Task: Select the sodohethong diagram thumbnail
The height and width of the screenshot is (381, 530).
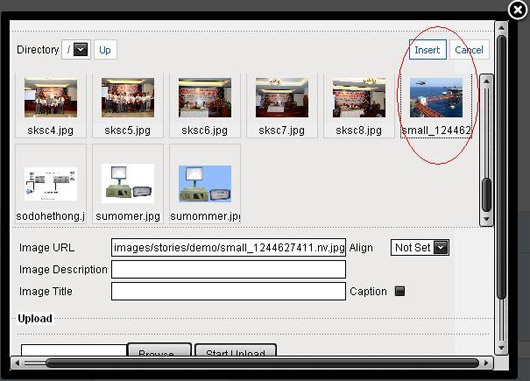Action: coord(51,184)
